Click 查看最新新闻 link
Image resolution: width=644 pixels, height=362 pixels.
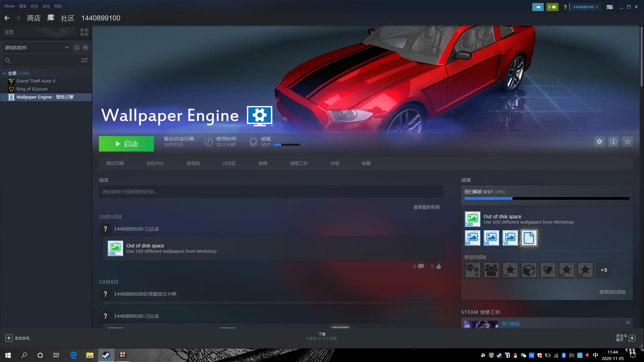[x=426, y=207]
